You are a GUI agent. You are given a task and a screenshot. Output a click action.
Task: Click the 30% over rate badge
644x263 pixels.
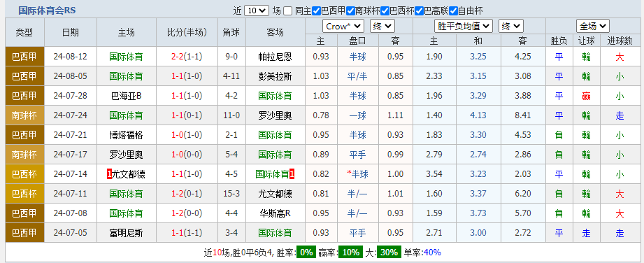pyautogui.click(x=388, y=253)
